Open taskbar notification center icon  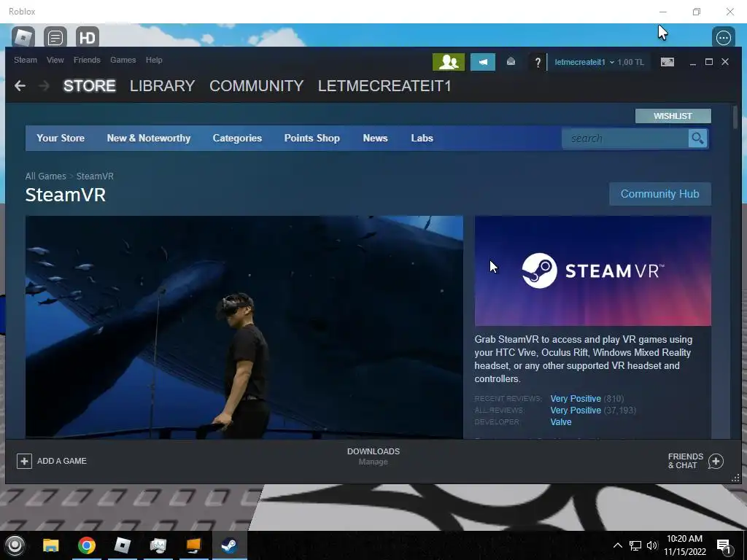pyautogui.click(x=724, y=547)
